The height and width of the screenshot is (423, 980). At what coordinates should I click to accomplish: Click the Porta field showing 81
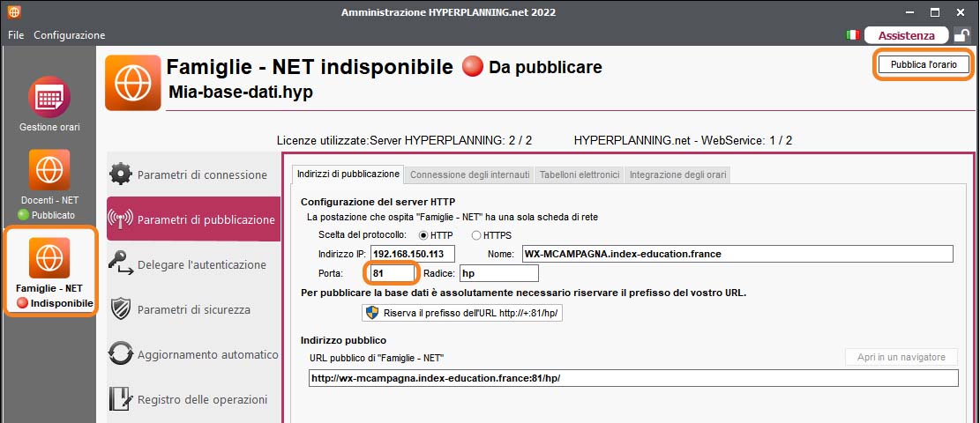tap(392, 273)
